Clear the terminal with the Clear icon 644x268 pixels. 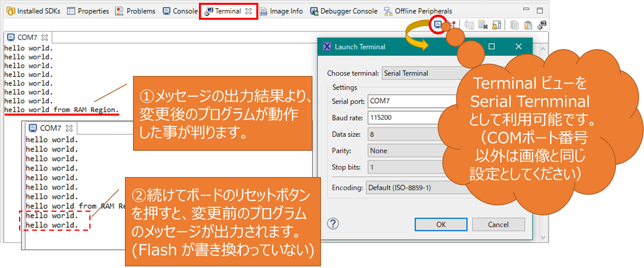[483, 25]
